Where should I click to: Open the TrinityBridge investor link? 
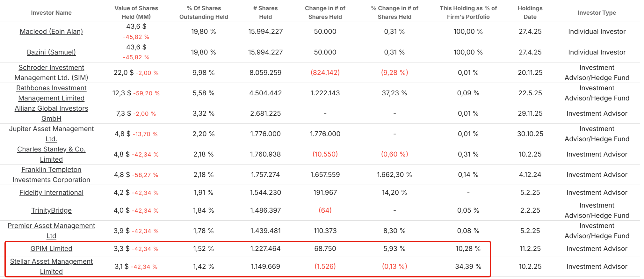pyautogui.click(x=51, y=210)
